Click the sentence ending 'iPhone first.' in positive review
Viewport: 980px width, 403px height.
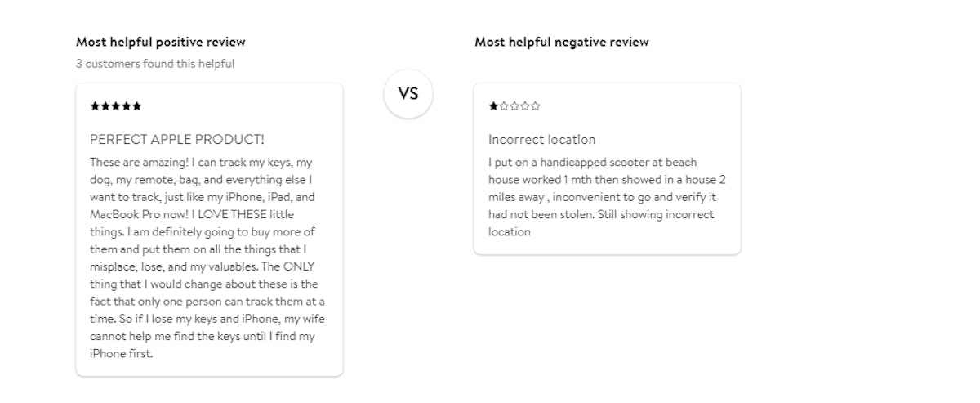(207, 327)
